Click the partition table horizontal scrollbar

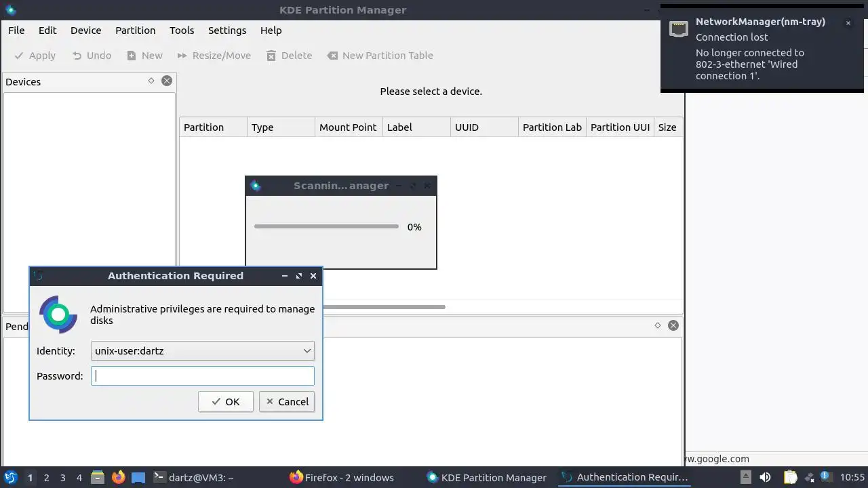coord(384,307)
